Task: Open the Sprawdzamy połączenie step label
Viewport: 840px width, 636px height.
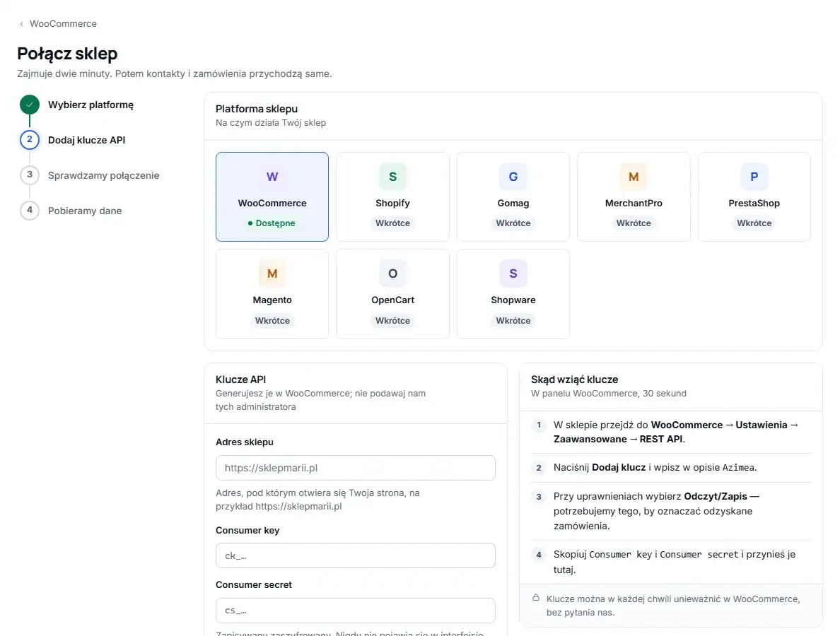Action: 103,175
